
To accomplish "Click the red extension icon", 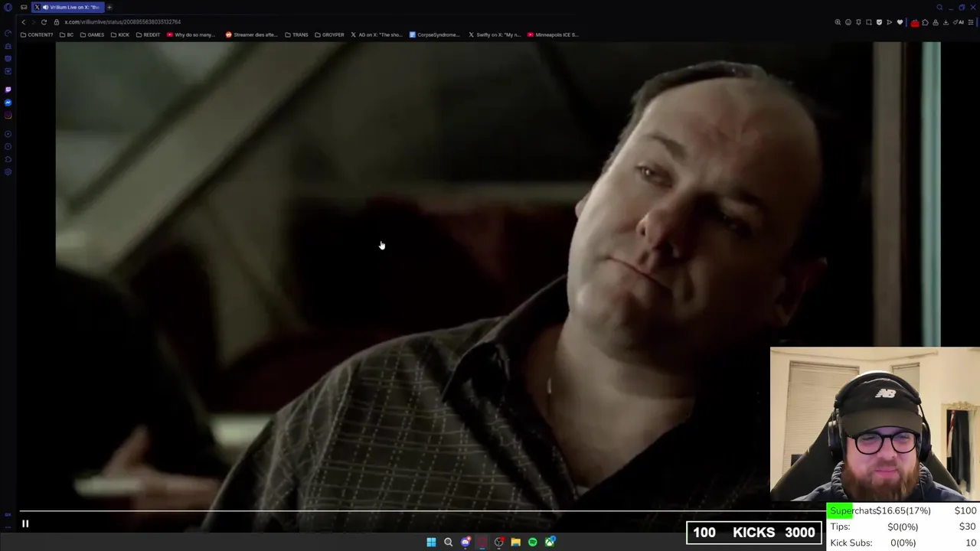I will pyautogui.click(x=915, y=22).
